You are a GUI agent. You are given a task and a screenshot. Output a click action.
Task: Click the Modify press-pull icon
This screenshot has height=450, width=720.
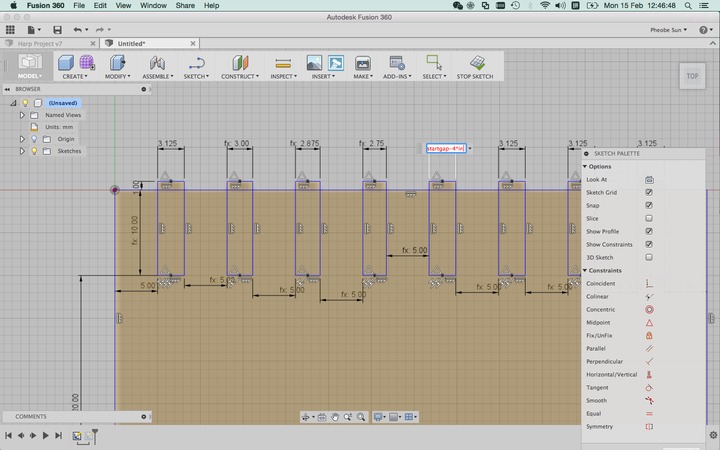click(x=117, y=62)
